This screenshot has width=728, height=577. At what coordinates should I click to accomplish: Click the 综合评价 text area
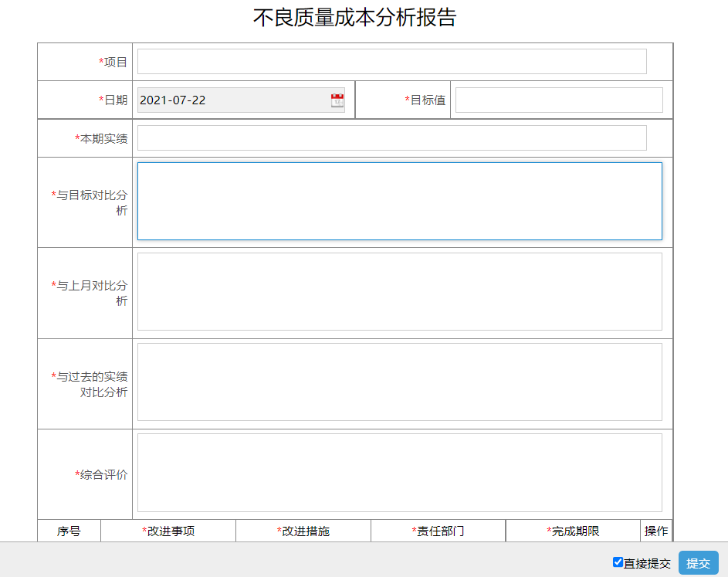pyautogui.click(x=400, y=473)
